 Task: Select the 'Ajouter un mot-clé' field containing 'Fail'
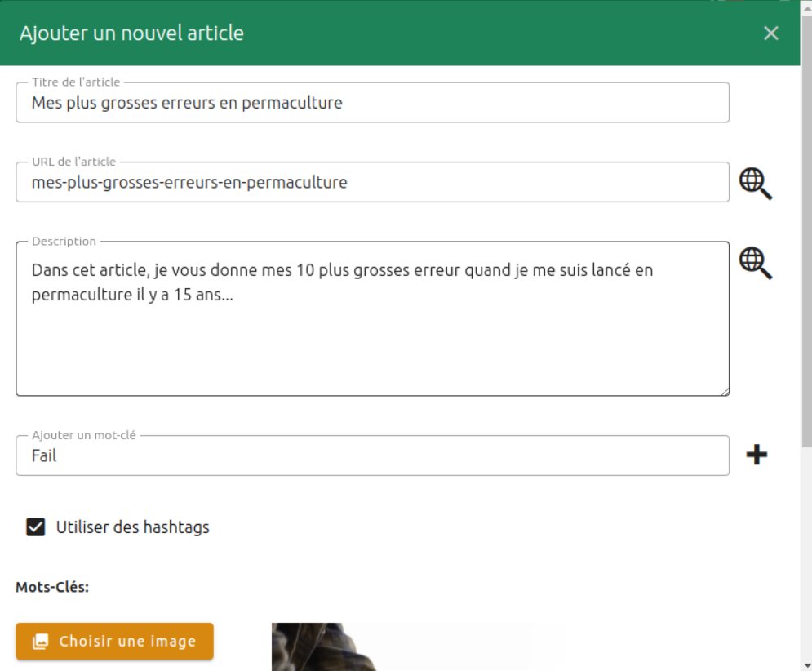(371, 456)
